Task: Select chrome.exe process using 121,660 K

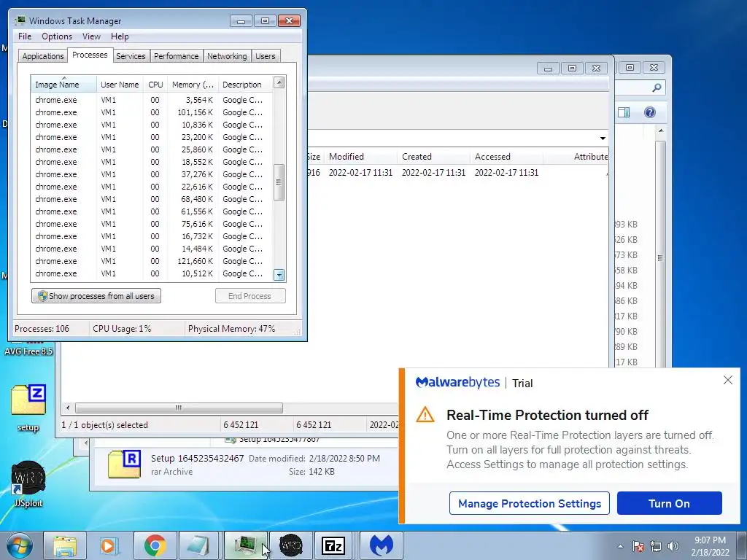Action: pyautogui.click(x=152, y=261)
